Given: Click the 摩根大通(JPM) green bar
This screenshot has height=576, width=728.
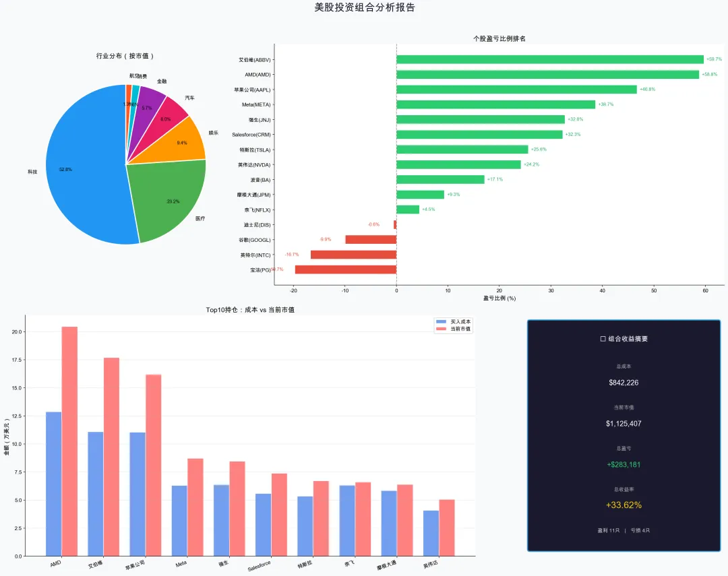Looking at the screenshot, I should point(420,195).
